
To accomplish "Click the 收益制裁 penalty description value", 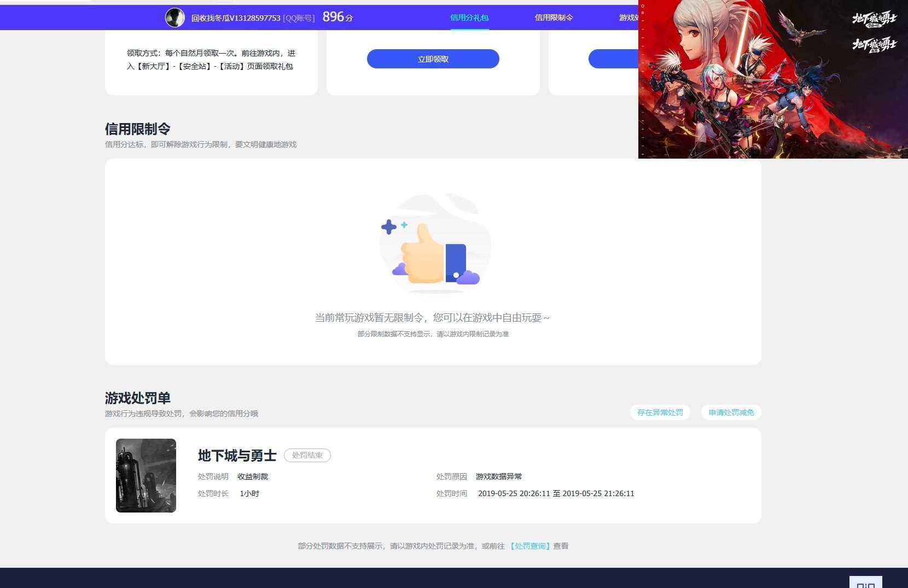I will tap(253, 476).
